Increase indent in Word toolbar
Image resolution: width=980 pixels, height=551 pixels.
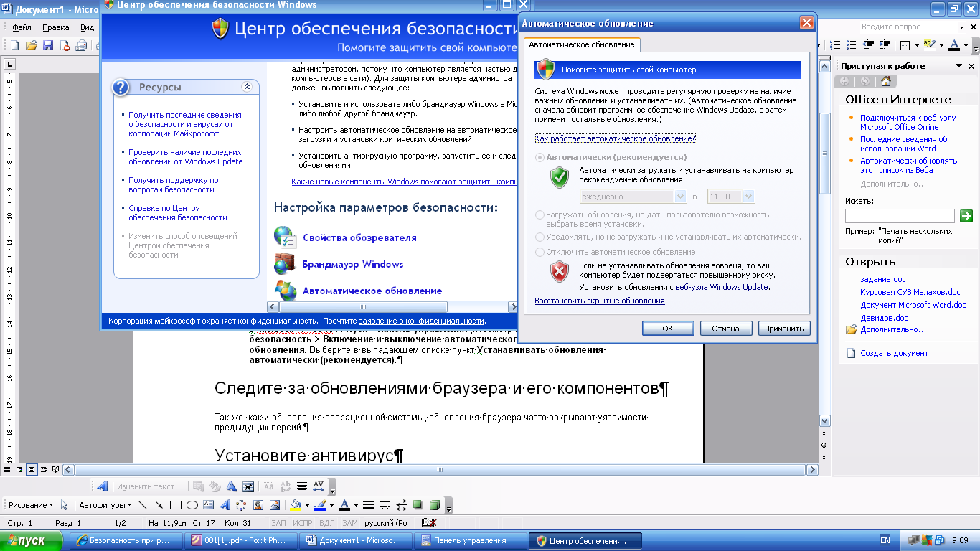885,45
